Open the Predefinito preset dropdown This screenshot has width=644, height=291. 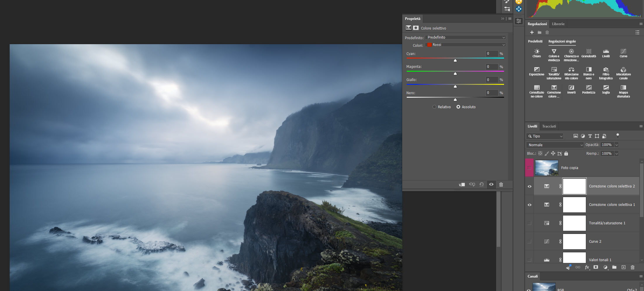pyautogui.click(x=465, y=37)
